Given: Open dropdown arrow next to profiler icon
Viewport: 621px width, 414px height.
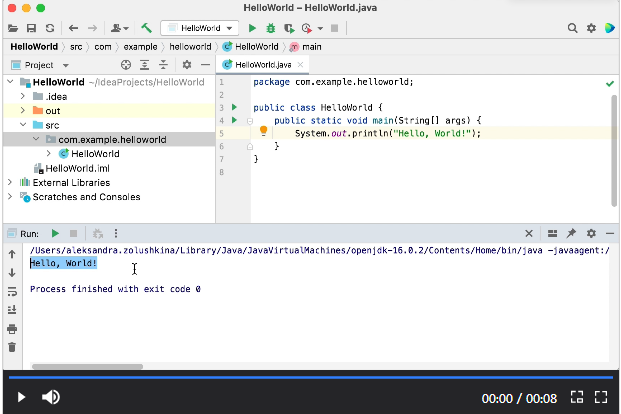Looking at the screenshot, I should (320, 29).
